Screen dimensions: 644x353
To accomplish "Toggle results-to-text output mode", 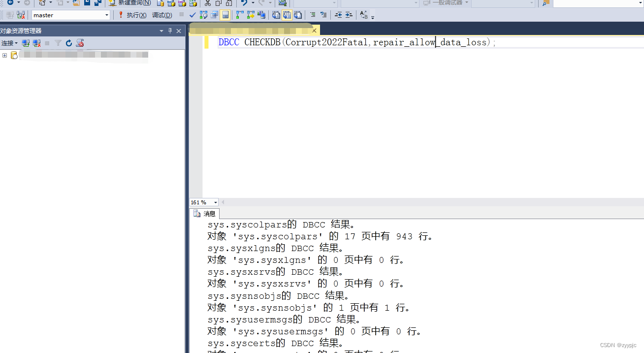I will [275, 15].
